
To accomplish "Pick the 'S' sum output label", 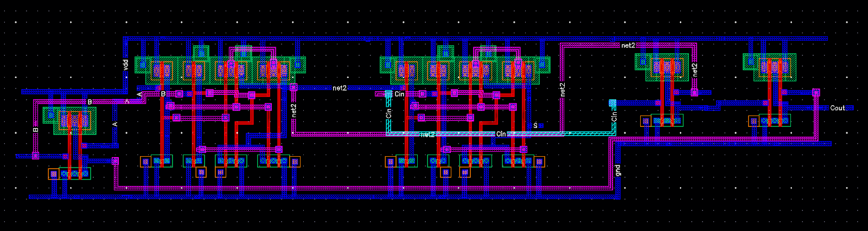I will pos(535,125).
